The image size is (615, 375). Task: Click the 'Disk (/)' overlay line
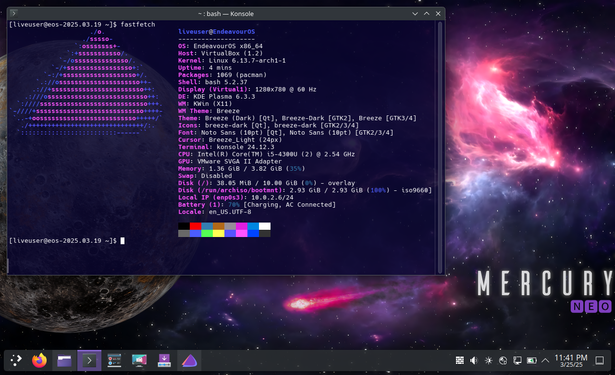(266, 183)
